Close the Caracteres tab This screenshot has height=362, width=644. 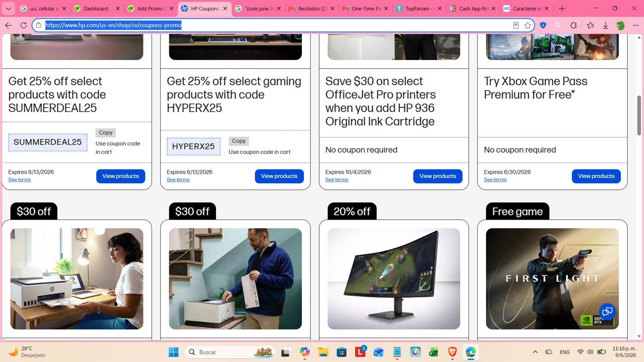(x=547, y=9)
